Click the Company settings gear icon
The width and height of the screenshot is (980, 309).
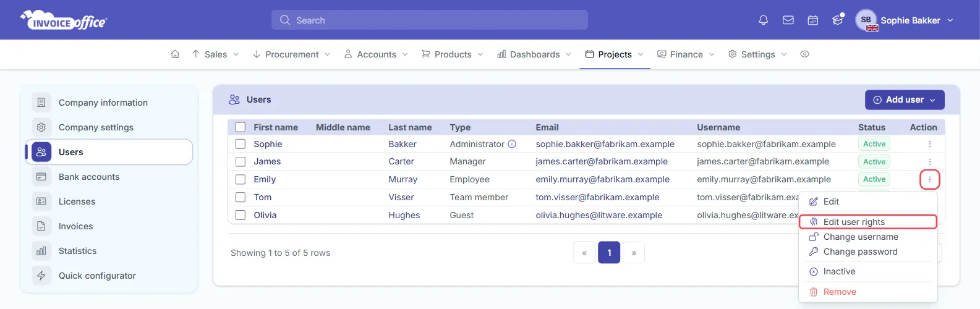(41, 127)
